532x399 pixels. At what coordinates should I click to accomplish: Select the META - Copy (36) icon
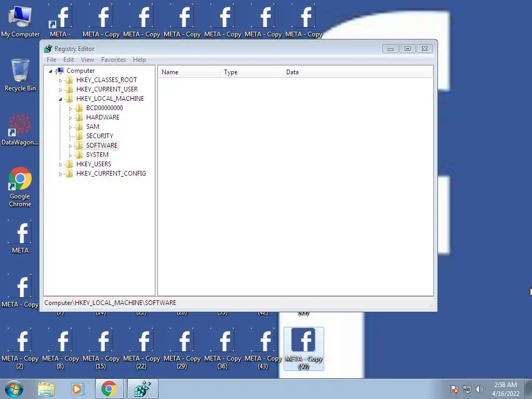click(222, 349)
